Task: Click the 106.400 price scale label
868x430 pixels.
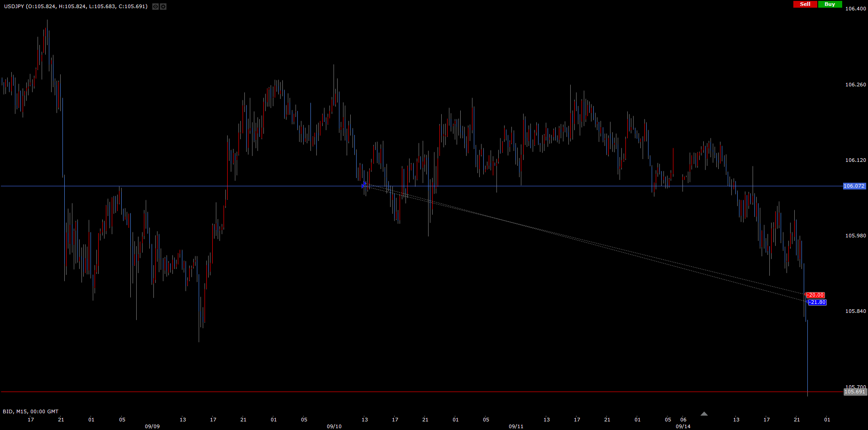Action: (855, 9)
